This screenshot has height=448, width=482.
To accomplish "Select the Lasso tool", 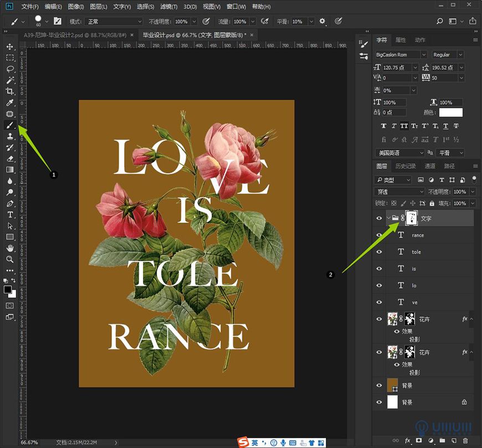I will pos(10,69).
